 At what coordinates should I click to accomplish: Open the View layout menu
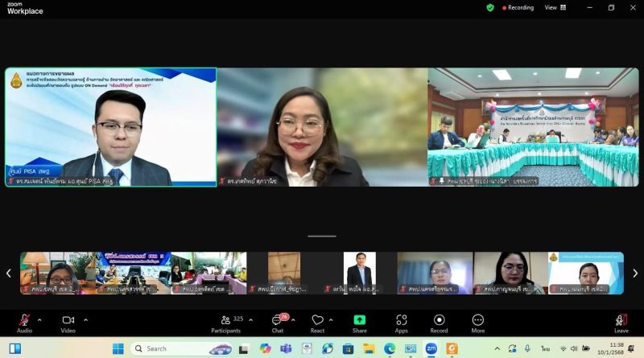point(554,7)
